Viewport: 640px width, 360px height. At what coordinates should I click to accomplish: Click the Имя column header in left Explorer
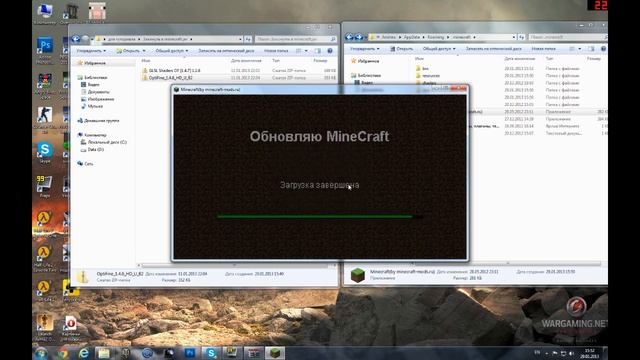pyautogui.click(x=146, y=60)
